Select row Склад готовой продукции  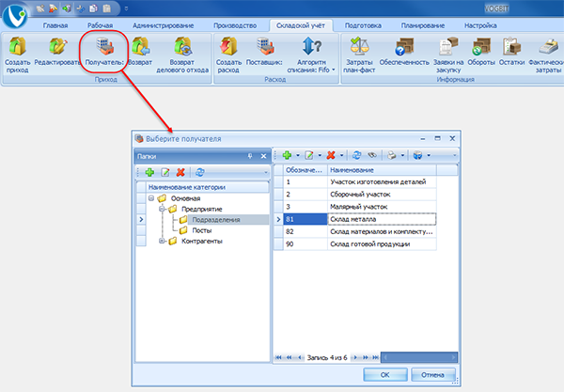369,244
